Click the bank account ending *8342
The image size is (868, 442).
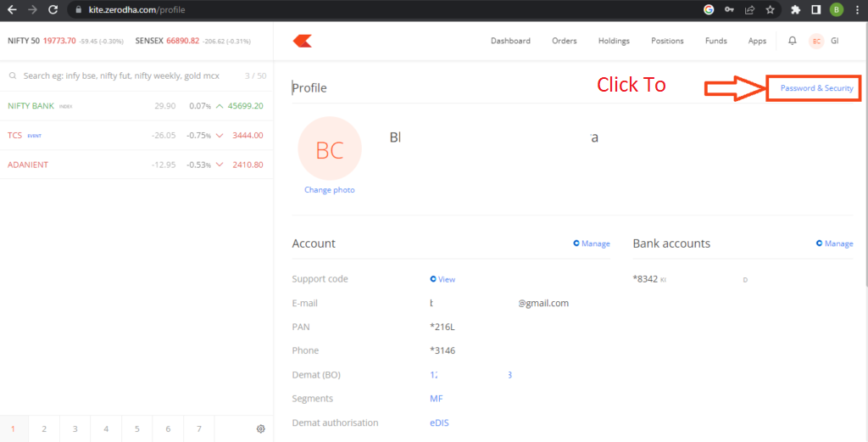click(x=645, y=279)
